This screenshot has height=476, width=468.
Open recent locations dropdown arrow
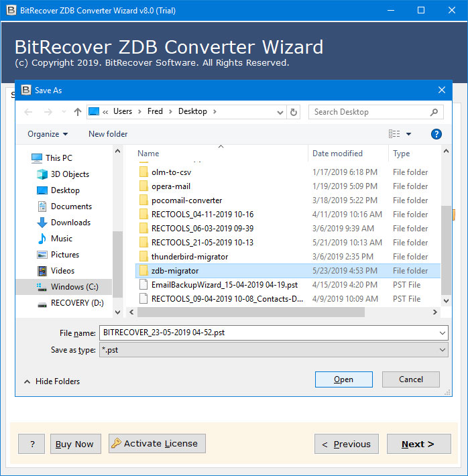(x=64, y=112)
